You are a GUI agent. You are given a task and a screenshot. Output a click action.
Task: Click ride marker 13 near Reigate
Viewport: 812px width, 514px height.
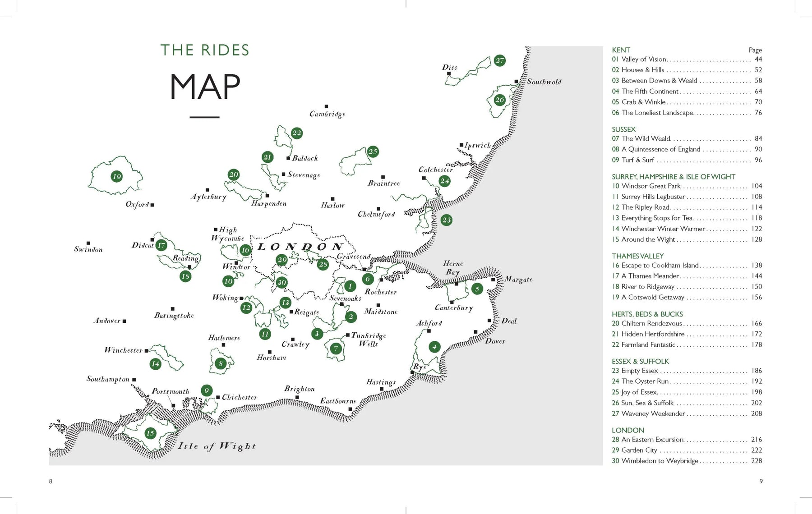(285, 303)
